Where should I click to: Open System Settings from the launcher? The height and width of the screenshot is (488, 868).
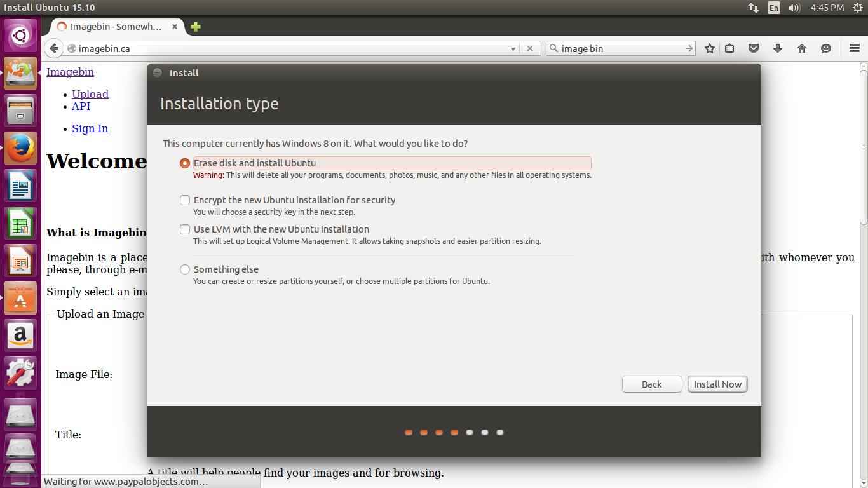20,373
